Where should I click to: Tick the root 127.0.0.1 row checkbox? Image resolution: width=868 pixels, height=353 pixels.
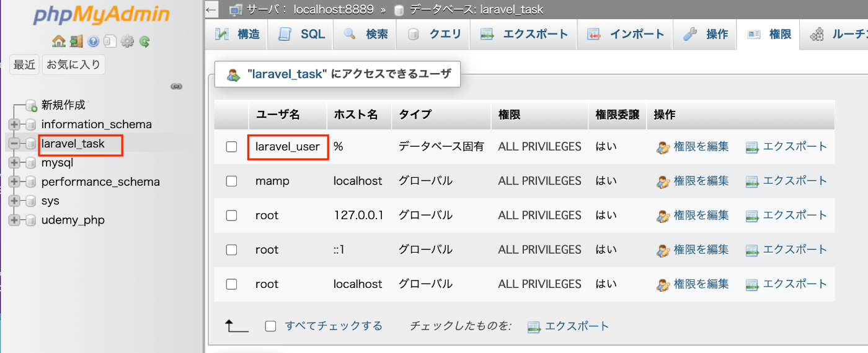point(231,216)
